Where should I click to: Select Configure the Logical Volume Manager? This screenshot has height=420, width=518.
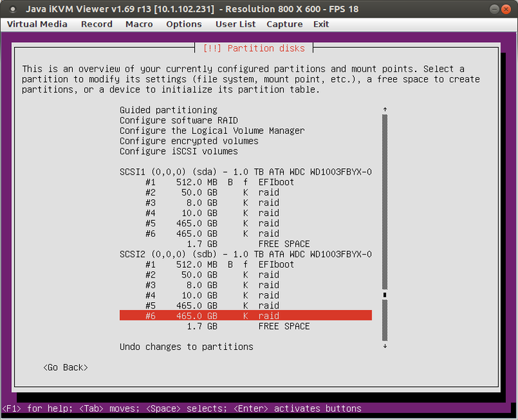coord(212,130)
